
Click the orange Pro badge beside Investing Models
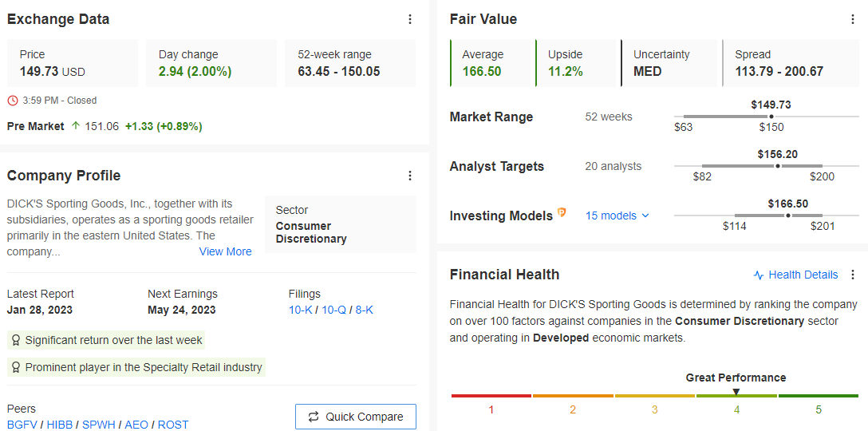tap(562, 212)
